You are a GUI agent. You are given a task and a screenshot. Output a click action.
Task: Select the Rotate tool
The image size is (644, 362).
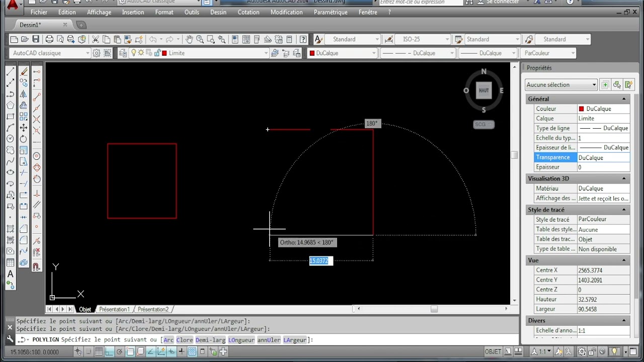pos(24,139)
